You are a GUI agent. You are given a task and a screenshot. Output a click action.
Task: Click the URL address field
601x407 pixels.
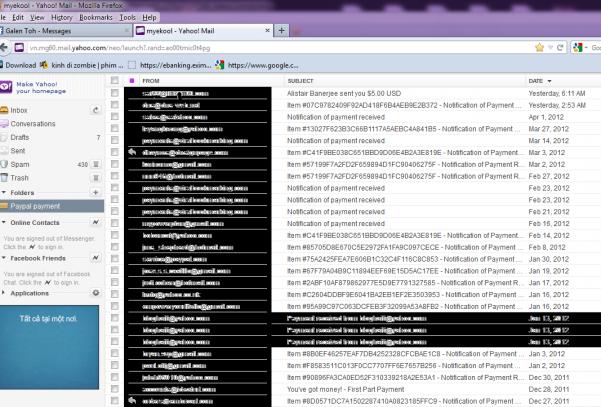[280, 48]
